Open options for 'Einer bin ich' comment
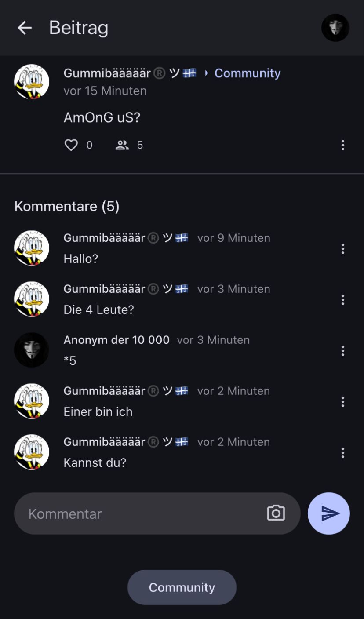 343,402
